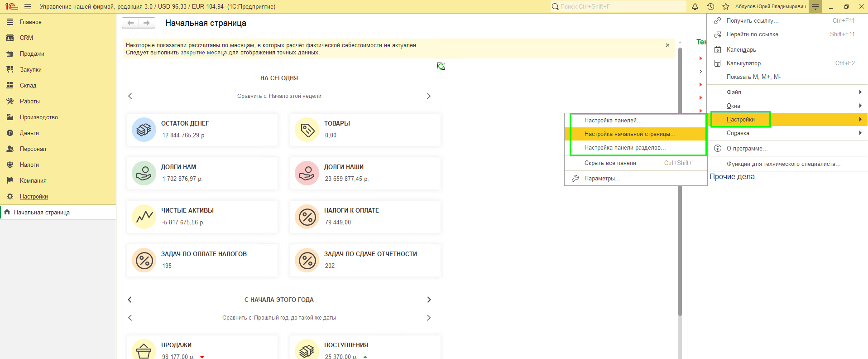Expand the Справка submenu arrow
868x359 pixels.
tap(860, 133)
